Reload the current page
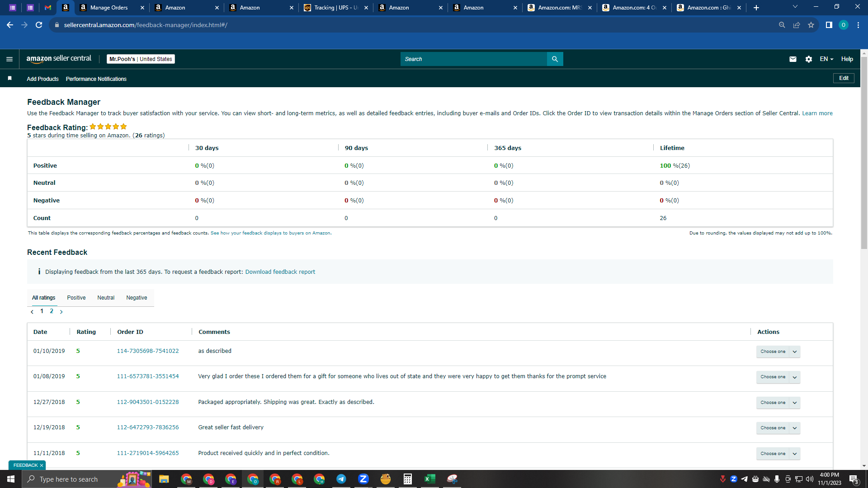Image resolution: width=868 pixels, height=488 pixels. 39,25
